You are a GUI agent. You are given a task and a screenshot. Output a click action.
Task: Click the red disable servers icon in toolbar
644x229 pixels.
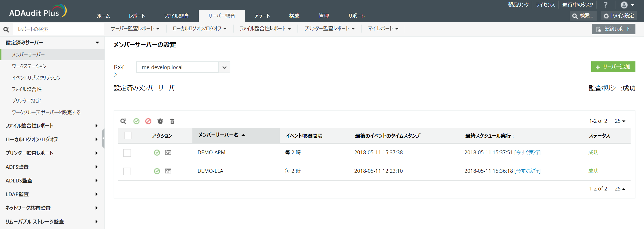(x=148, y=121)
